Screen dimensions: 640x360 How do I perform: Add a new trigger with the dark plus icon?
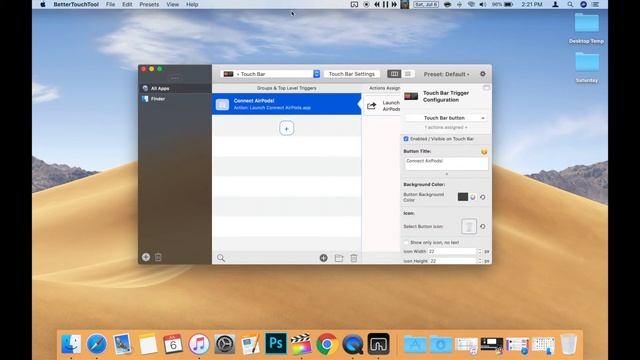(324, 258)
